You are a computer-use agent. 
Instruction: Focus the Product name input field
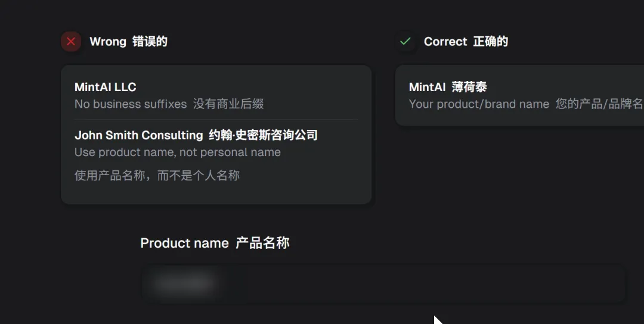point(417,284)
